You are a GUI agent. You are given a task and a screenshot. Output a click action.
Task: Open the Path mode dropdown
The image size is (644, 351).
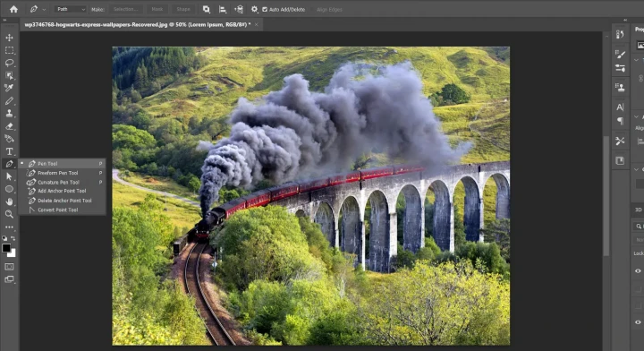tap(71, 9)
